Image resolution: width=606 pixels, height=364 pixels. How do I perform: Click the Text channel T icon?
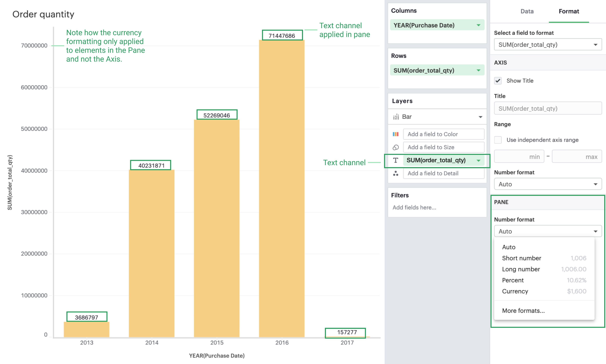[x=395, y=160]
